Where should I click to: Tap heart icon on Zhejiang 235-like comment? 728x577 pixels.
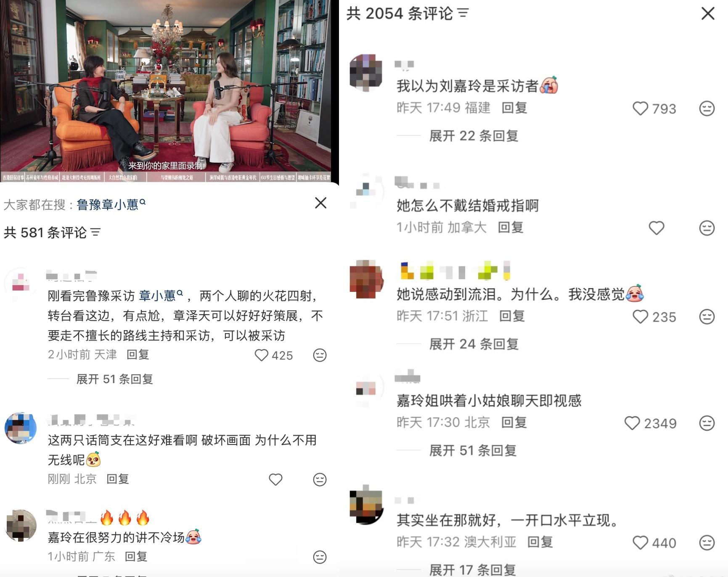(641, 317)
